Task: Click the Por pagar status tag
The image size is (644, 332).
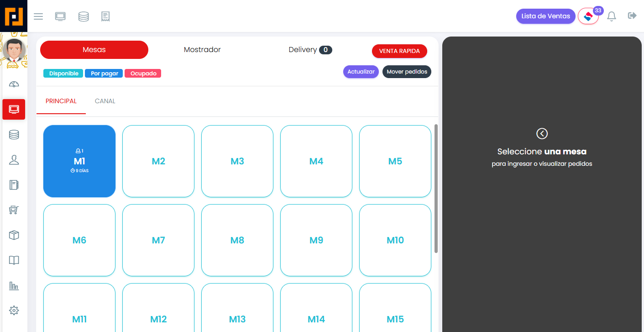Action: point(104,74)
